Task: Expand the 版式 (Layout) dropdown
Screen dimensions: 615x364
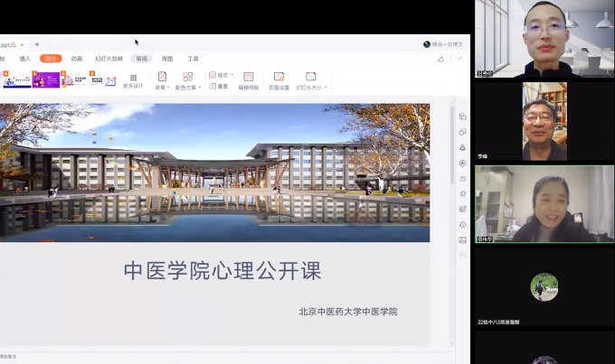Action: (x=221, y=75)
